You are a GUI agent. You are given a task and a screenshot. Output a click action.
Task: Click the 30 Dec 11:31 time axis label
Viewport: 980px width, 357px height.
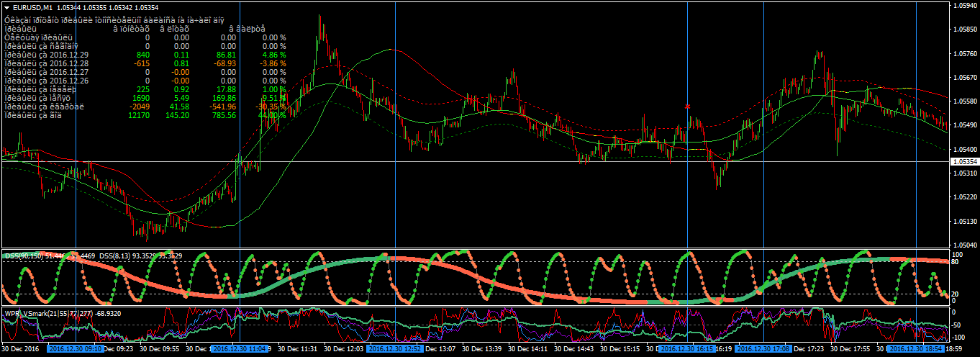coord(298,348)
